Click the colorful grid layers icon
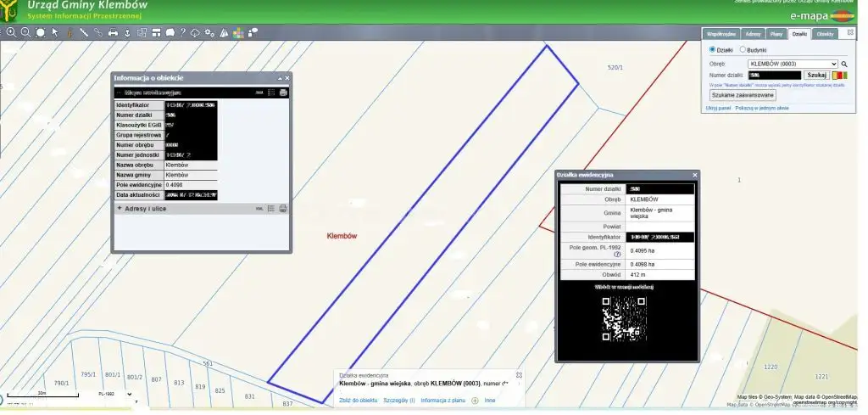Screen dimensions: 868x415 pos(238,32)
